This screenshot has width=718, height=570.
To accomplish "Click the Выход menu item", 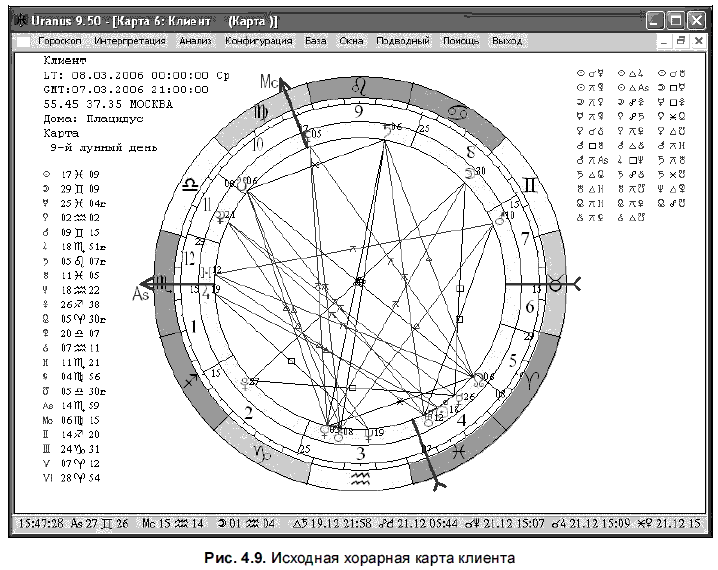I will point(507,41).
